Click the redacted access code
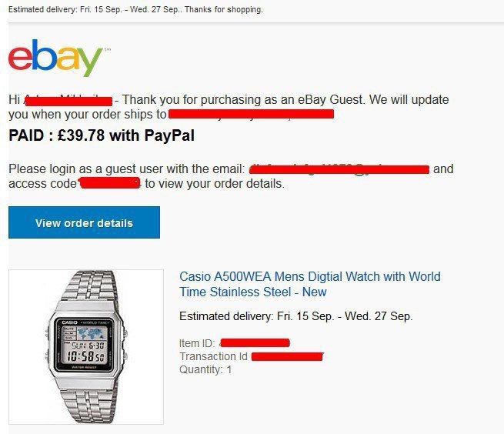Screen dimensions: 504x434 (x=110, y=183)
